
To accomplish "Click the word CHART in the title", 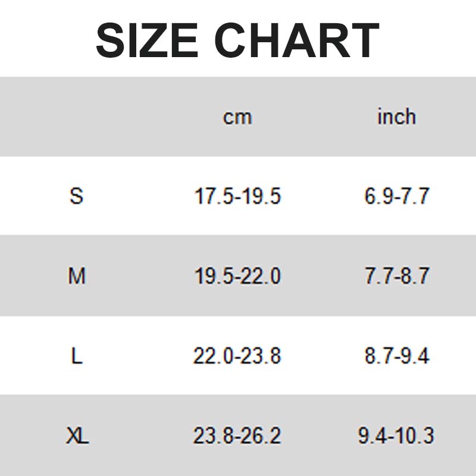I will [x=296, y=40].
